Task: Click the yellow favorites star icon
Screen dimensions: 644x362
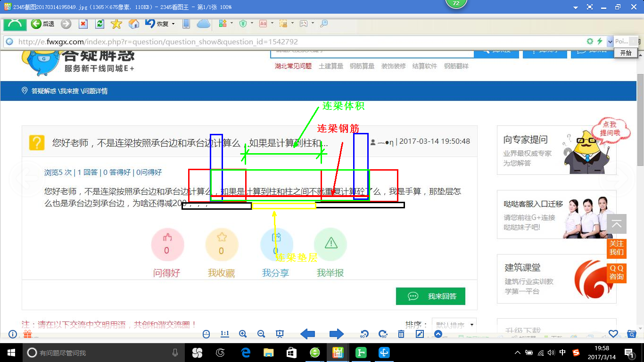Action: tap(116, 24)
